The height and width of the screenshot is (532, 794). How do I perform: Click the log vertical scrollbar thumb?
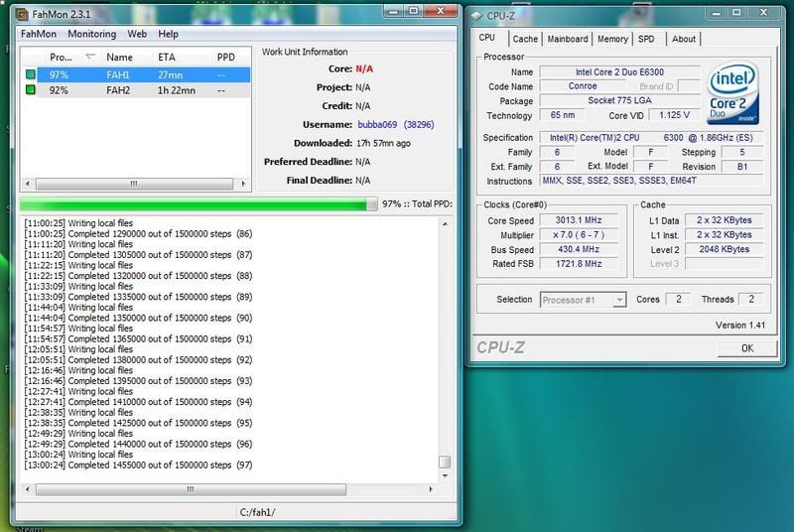[x=445, y=462]
